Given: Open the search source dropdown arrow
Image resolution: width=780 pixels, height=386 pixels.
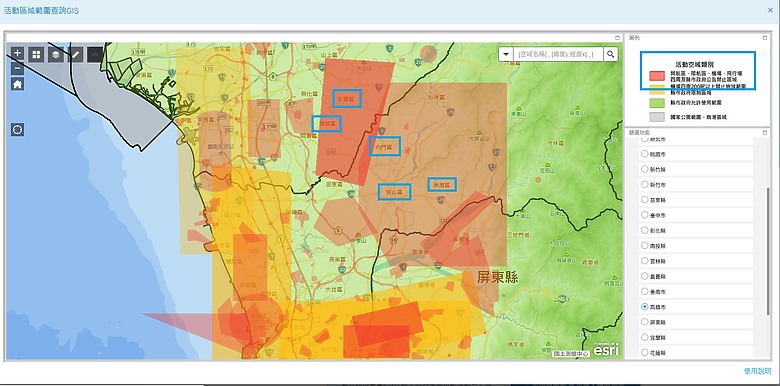Looking at the screenshot, I should 506,54.
